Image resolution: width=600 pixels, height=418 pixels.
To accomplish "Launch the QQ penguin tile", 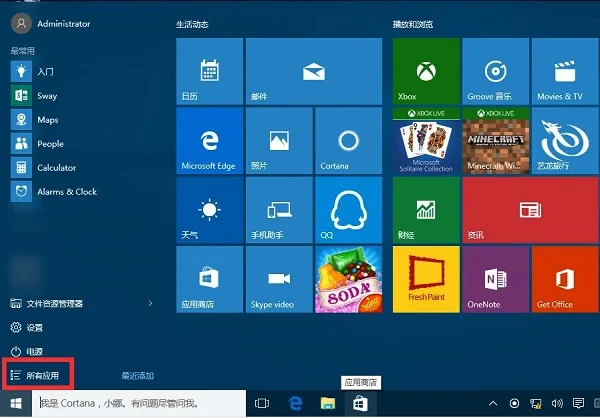I will pos(348,210).
